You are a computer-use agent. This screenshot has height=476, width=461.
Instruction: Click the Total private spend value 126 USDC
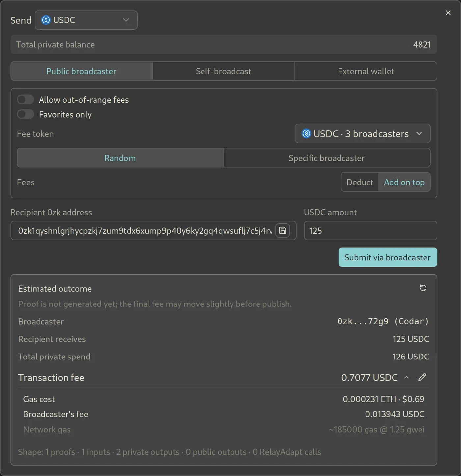[x=411, y=357]
